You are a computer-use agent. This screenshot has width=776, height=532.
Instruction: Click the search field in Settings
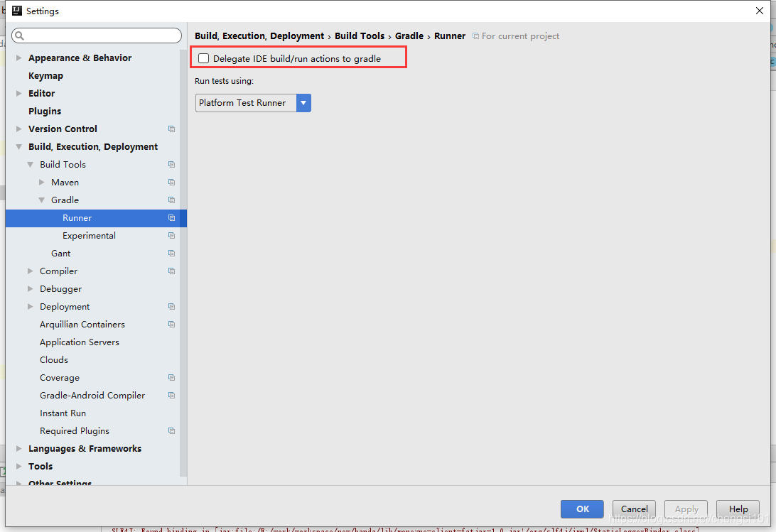point(97,36)
